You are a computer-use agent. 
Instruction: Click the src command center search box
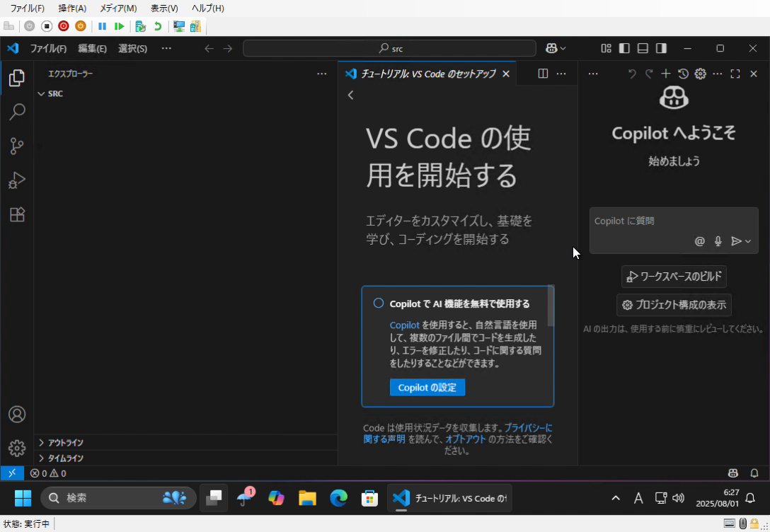[389, 48]
